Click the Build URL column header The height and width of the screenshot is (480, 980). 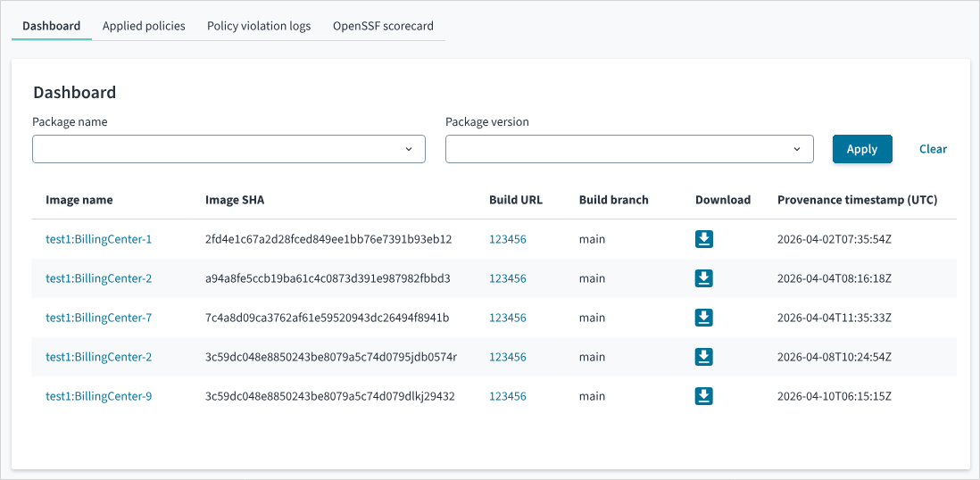point(516,200)
